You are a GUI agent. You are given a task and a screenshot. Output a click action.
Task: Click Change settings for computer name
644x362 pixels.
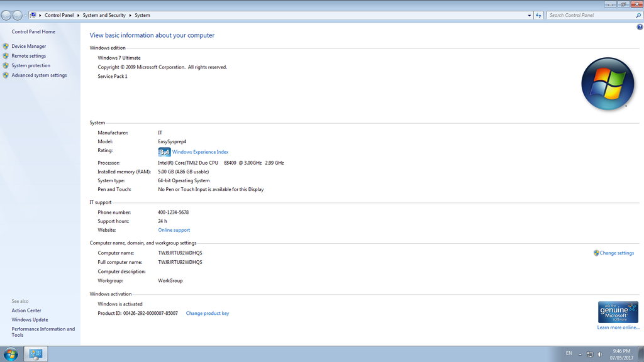tap(616, 253)
